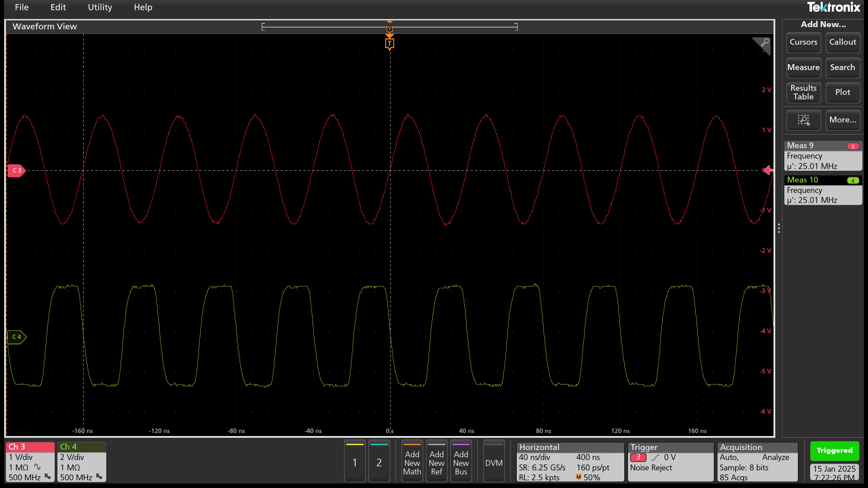Select the C4 channel ground handle
This screenshot has height=488, width=868.
pyautogui.click(x=16, y=337)
